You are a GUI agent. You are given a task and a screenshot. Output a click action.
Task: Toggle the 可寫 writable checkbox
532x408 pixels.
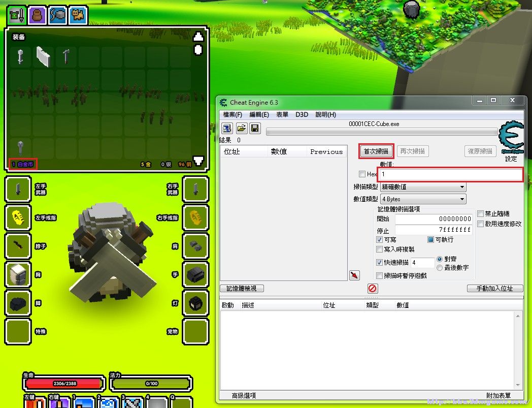379,239
